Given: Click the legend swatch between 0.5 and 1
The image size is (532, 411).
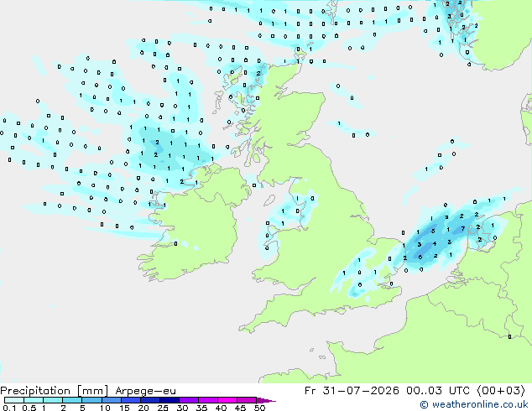Looking at the screenshot, I should point(34,400).
